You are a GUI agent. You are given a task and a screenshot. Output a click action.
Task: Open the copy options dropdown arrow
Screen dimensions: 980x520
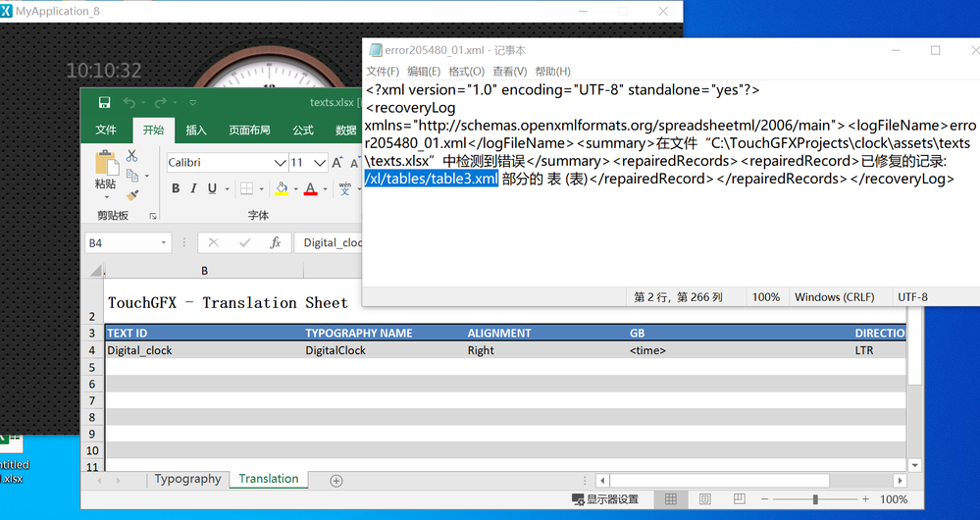147,176
